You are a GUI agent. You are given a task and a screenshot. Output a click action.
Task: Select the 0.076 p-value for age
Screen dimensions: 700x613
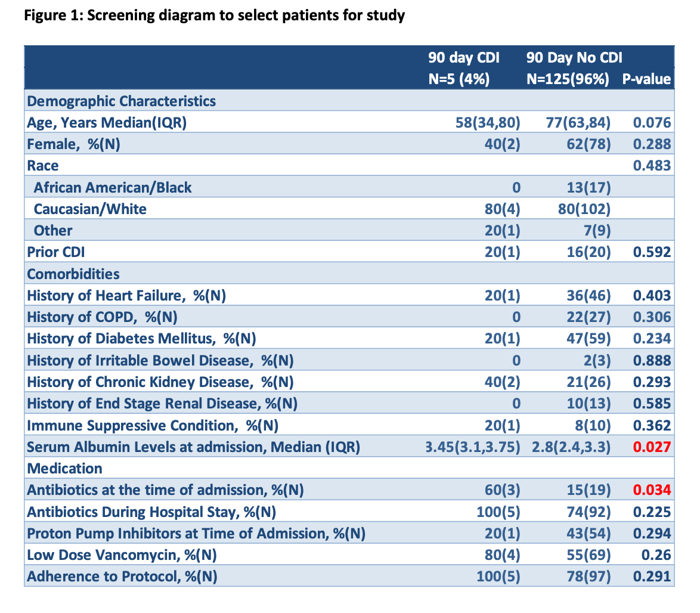(x=652, y=123)
